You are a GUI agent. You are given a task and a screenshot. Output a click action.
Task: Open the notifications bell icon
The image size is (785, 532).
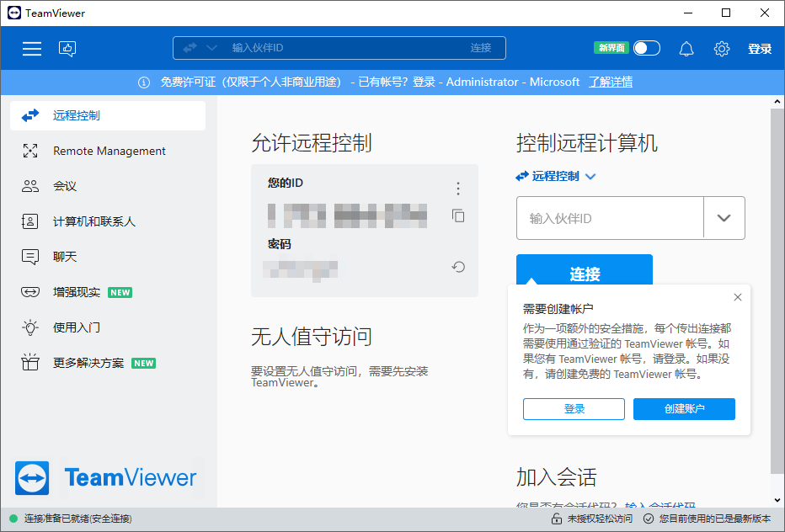[x=686, y=49]
